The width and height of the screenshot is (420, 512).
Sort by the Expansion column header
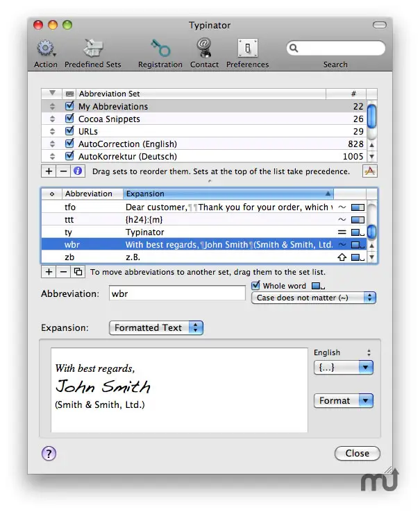tap(228, 194)
